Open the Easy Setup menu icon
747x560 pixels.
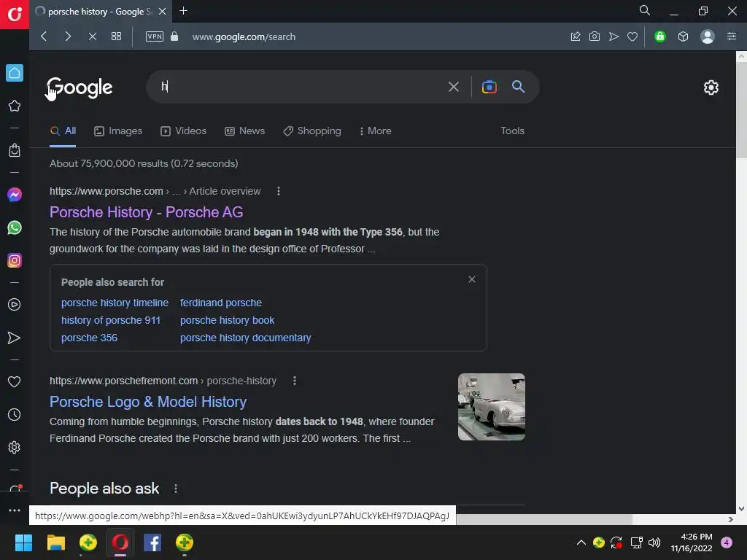pos(732,36)
